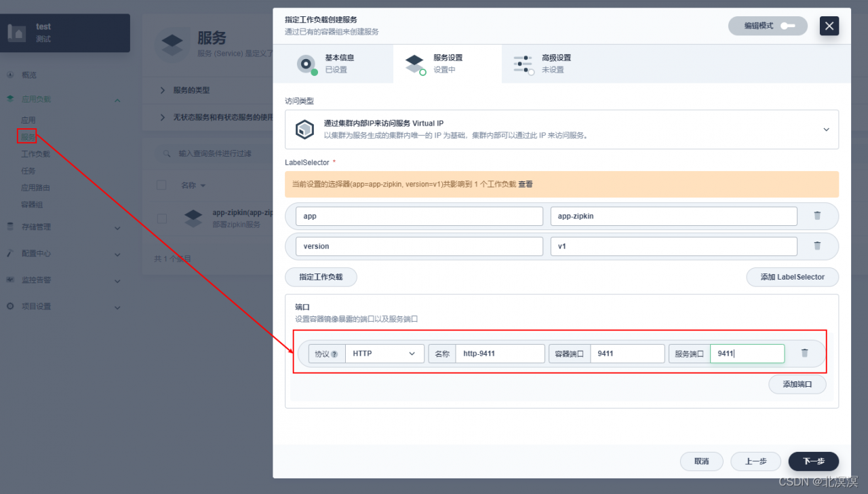Open 工作负载 in the sidebar
This screenshot has width=868, height=494.
[35, 154]
